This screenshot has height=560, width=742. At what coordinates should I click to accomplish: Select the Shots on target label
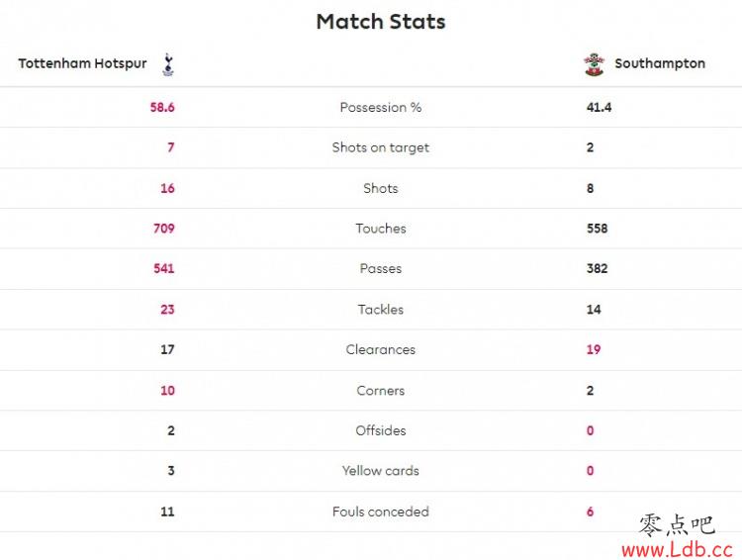point(381,147)
